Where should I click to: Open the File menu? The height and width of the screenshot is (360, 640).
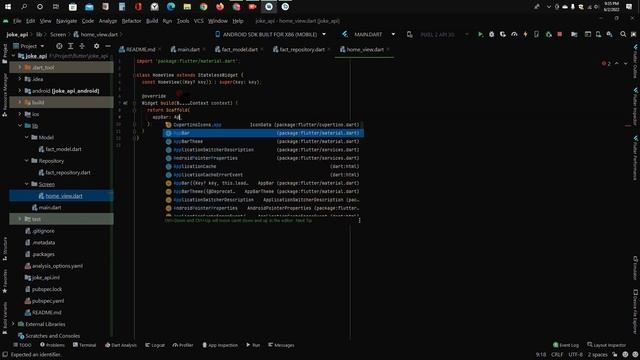[17, 21]
